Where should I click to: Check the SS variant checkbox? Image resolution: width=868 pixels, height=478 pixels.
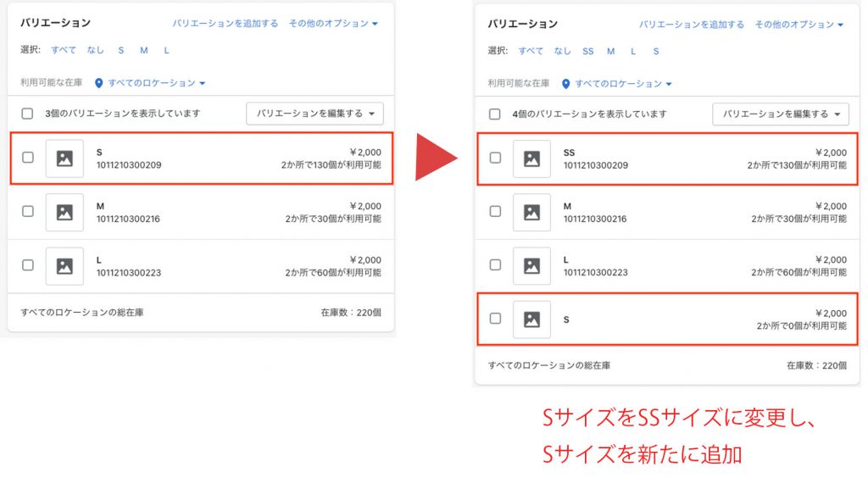point(495,158)
